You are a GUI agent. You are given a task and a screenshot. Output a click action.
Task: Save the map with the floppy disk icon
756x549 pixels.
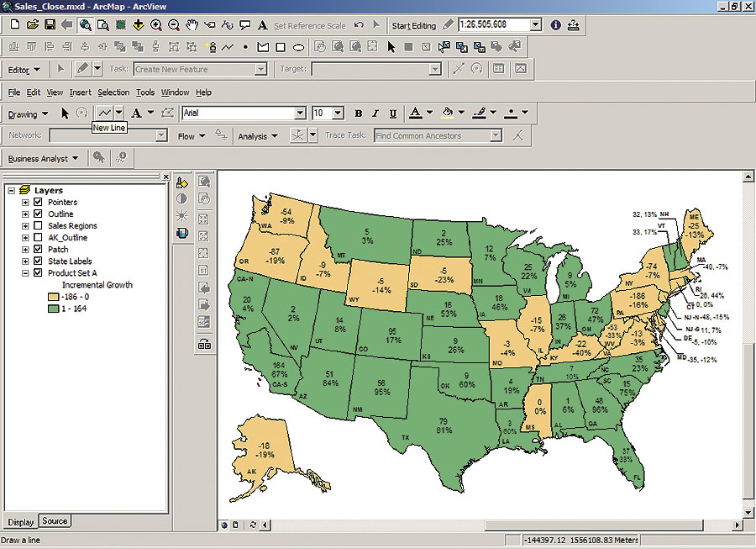coord(49,25)
